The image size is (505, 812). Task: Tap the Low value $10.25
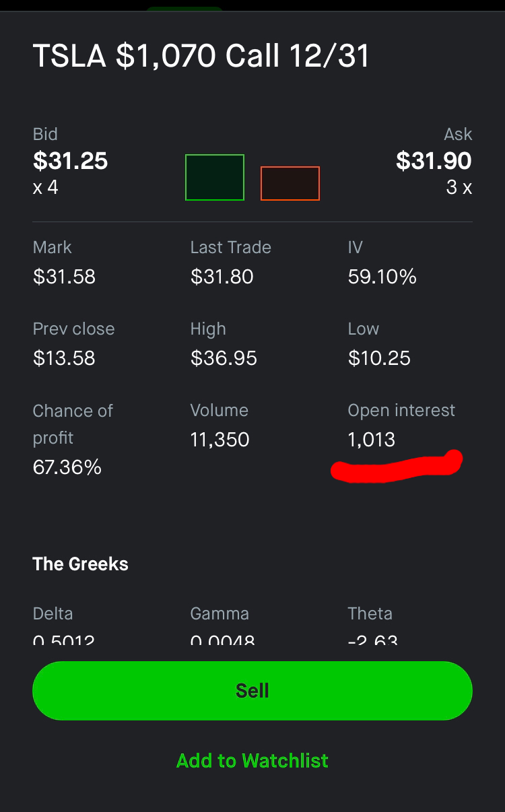pos(379,358)
